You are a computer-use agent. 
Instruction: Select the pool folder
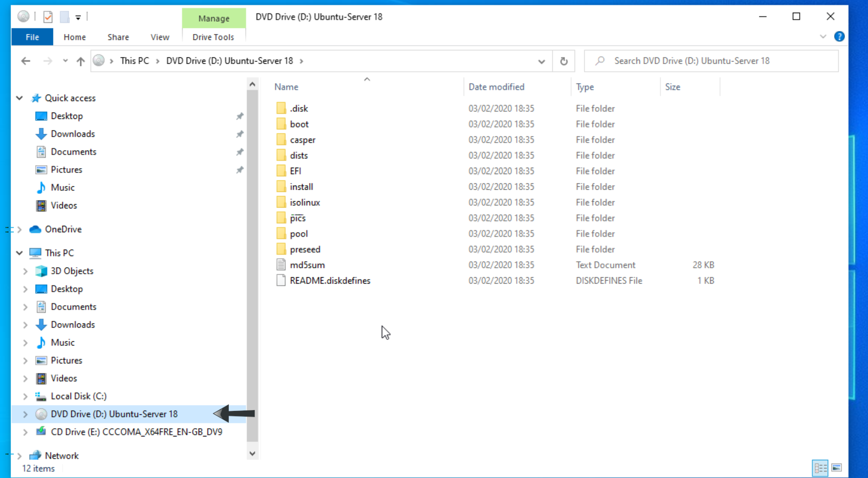299,234
